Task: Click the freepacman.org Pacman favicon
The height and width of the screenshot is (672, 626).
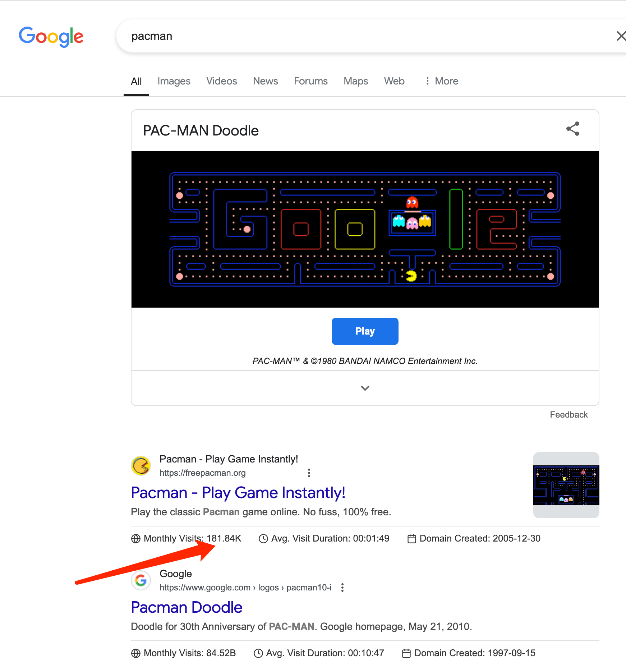Action: (141, 466)
